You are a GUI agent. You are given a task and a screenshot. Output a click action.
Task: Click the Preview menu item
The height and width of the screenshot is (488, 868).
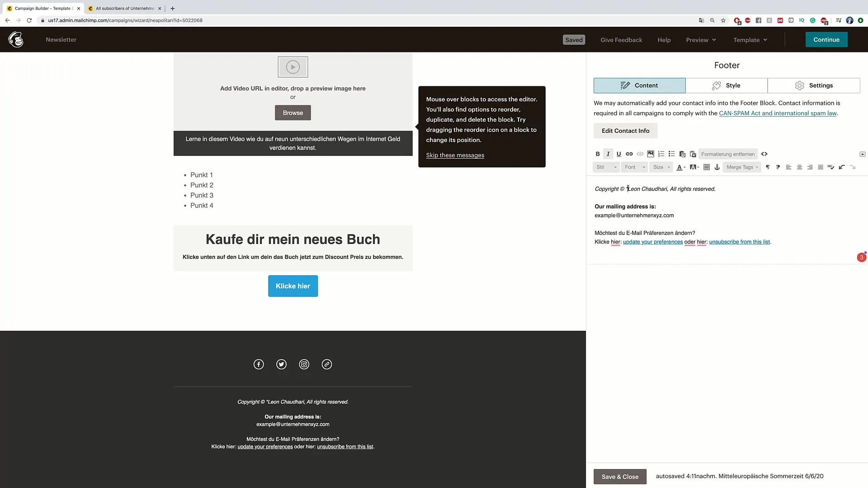pos(700,39)
